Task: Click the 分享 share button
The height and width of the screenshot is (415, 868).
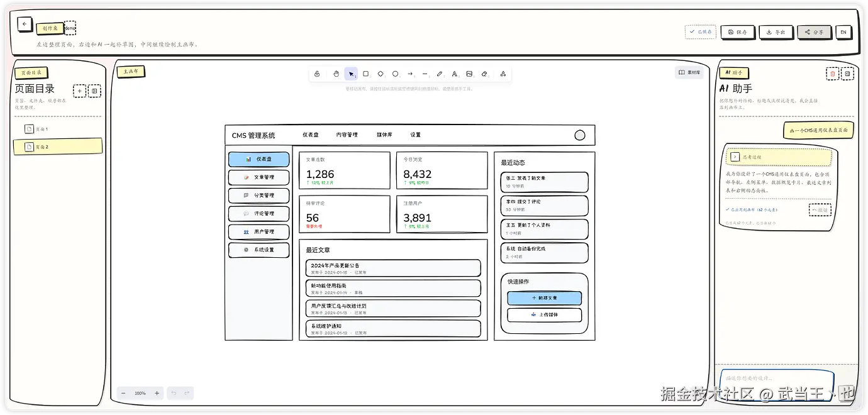Action: [815, 32]
